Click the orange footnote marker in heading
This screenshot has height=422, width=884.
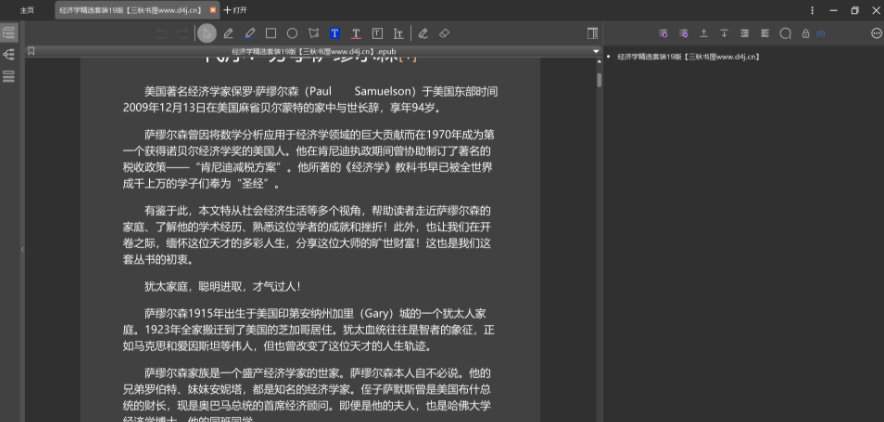click(407, 57)
